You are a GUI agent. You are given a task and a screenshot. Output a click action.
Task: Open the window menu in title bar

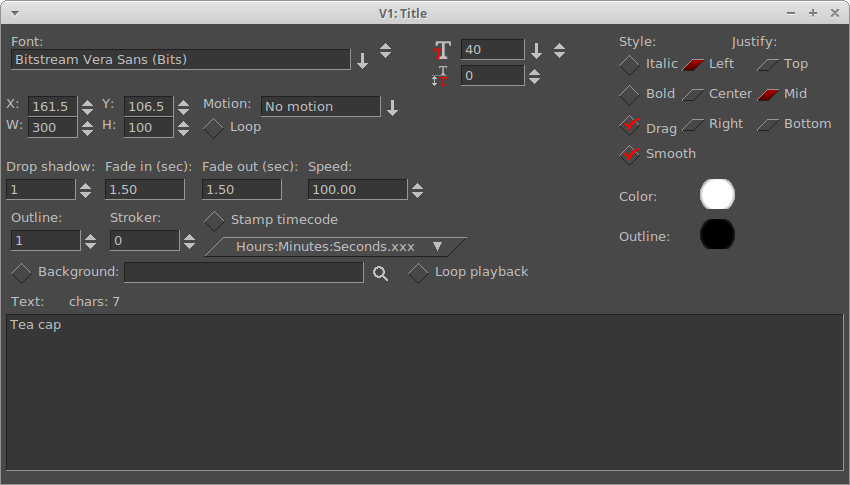click(12, 12)
